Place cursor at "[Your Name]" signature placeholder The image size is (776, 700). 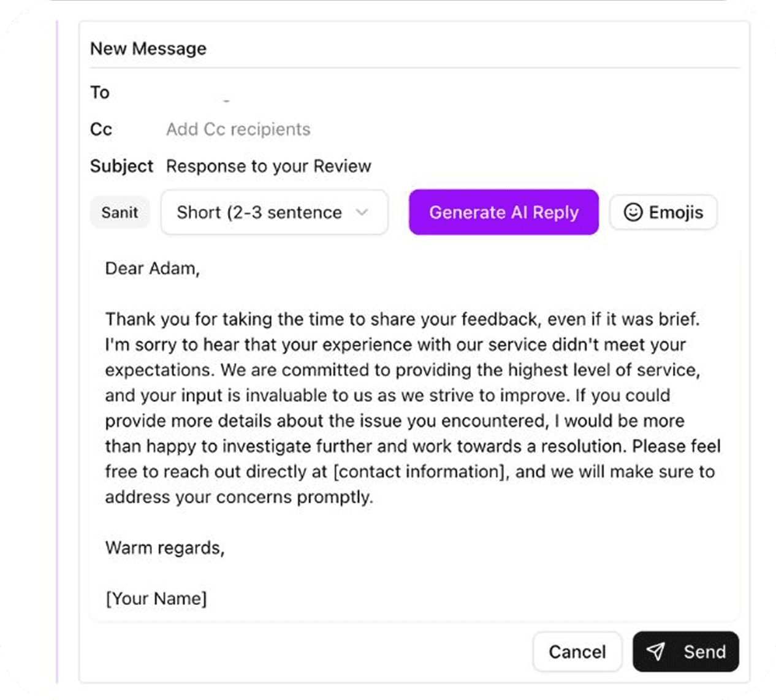pos(156,598)
